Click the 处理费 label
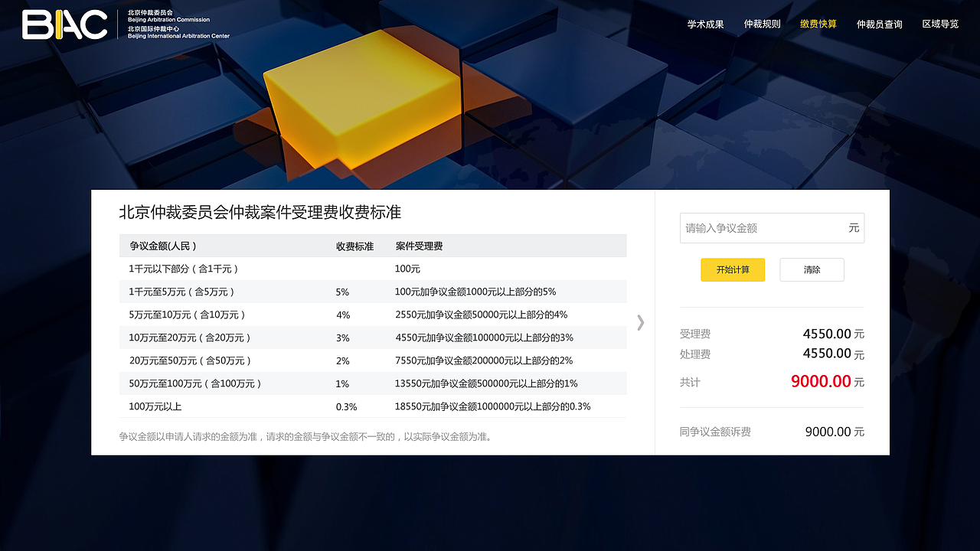 pos(695,354)
